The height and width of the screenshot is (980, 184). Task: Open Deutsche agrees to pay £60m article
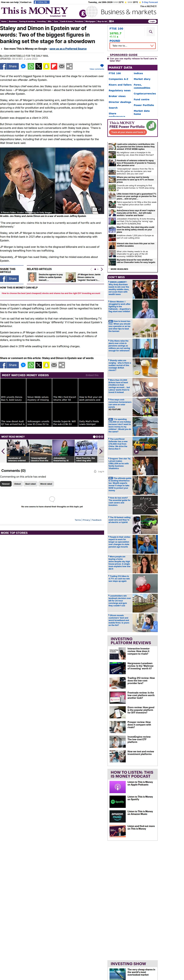(51, 277)
